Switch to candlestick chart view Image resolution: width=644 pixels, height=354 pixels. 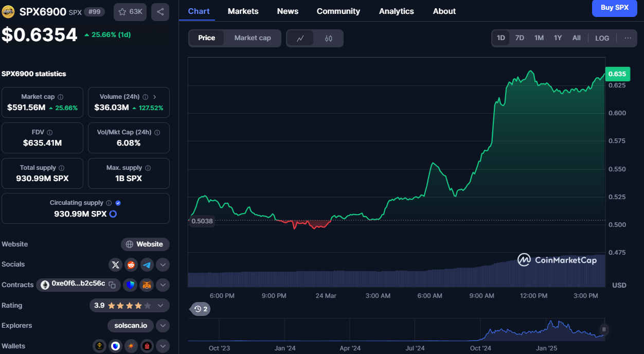[x=329, y=38]
